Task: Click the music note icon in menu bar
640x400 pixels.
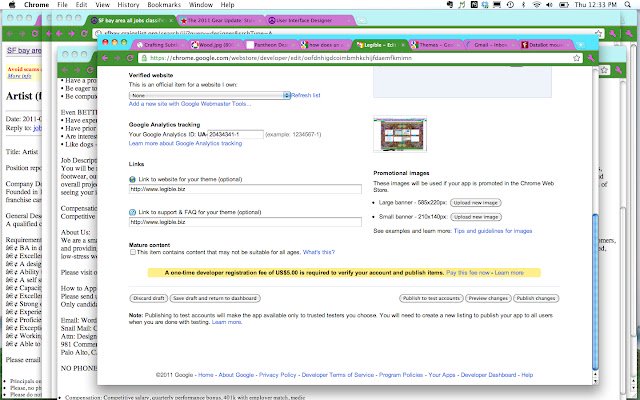Action: coord(462,5)
